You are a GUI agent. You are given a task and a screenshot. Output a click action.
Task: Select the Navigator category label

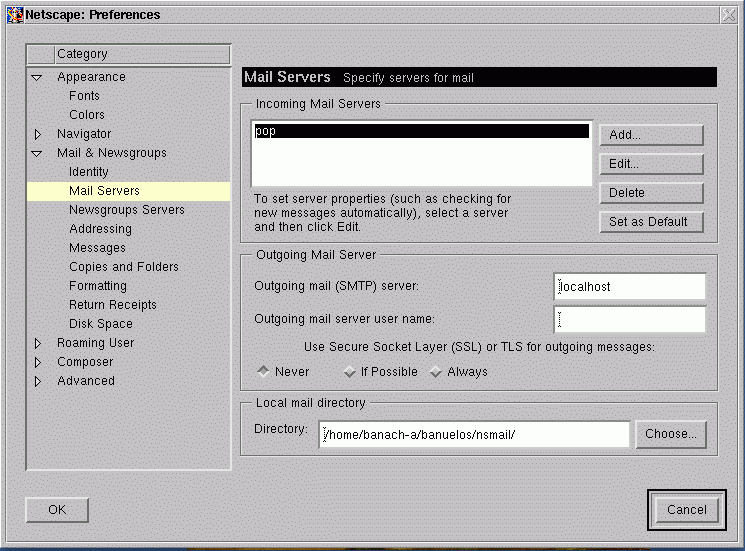click(x=84, y=134)
